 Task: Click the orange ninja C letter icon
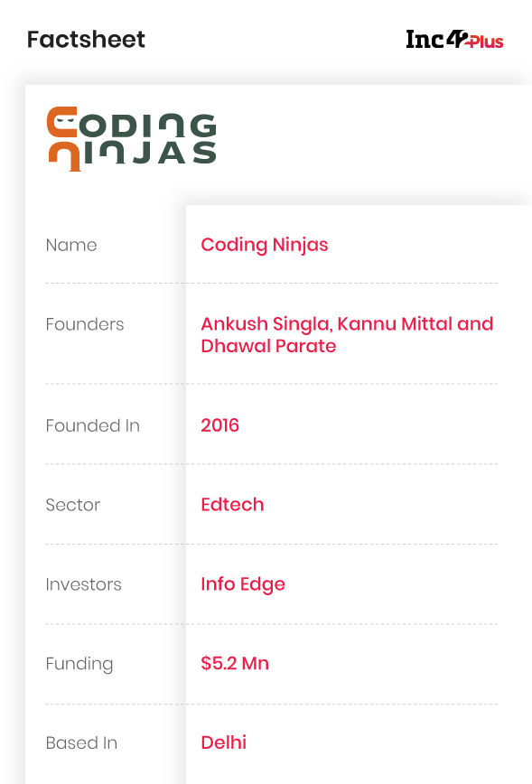pos(62,122)
